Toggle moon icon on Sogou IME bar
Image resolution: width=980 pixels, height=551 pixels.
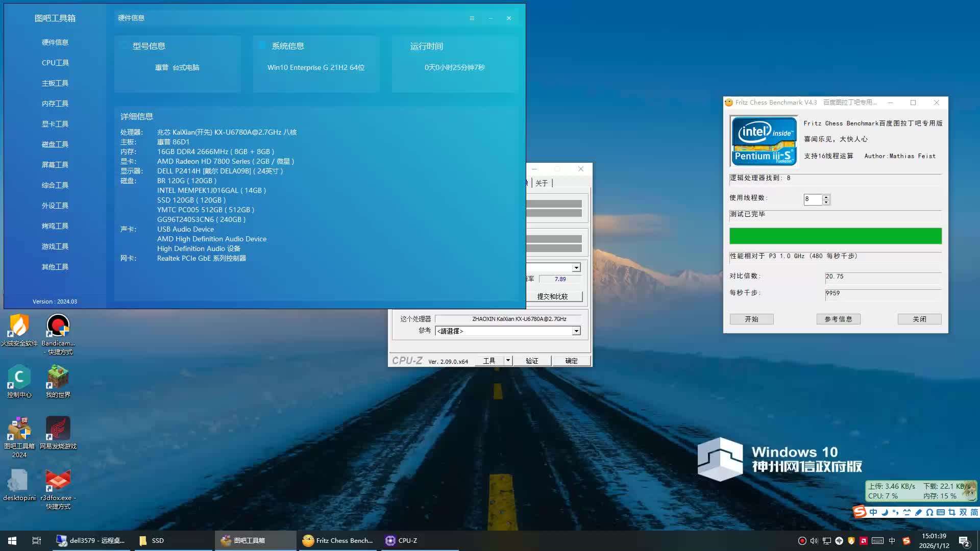click(885, 512)
